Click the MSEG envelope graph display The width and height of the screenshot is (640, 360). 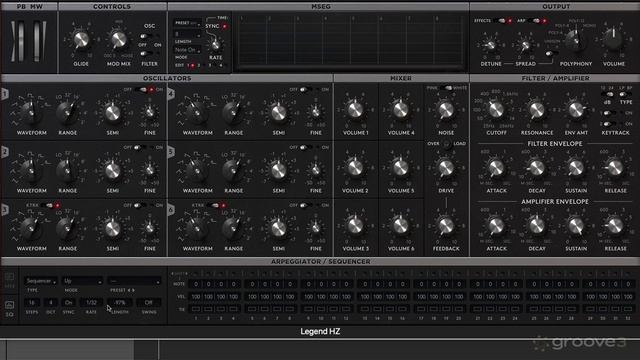coord(351,41)
